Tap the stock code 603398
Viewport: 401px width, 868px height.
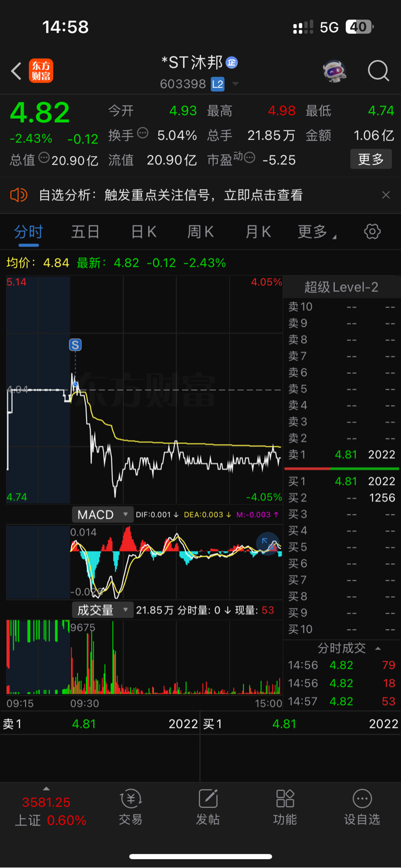[x=183, y=84]
